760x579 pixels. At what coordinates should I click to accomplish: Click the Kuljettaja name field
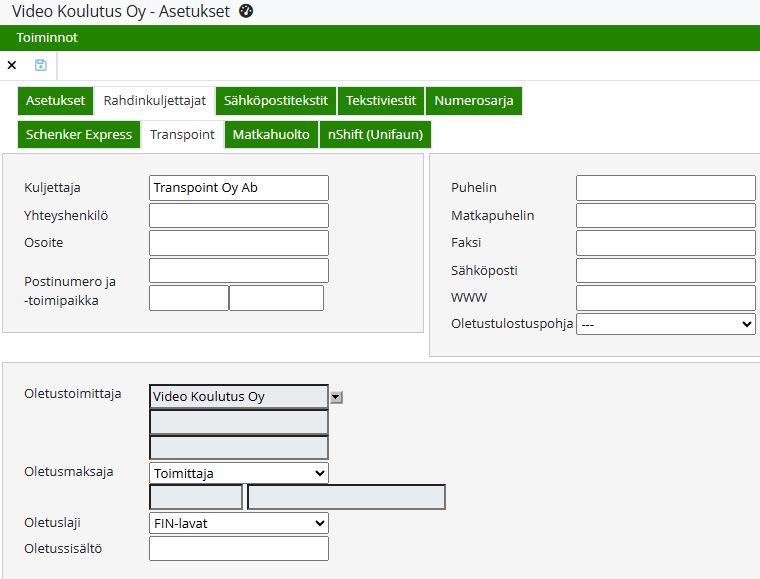click(238, 188)
